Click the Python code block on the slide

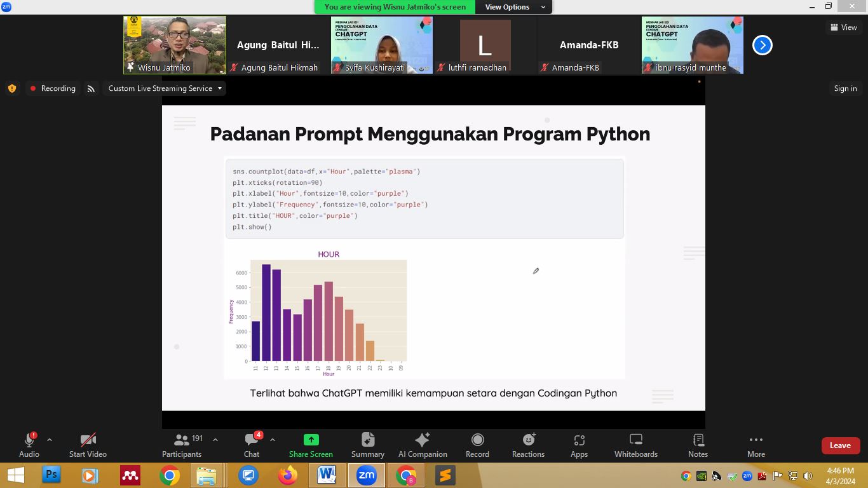(424, 199)
